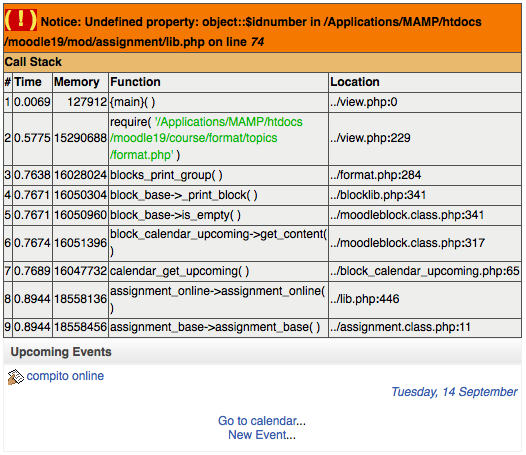Follow the Go to calendar... link
Screen dimensions: 526x455
(262, 421)
